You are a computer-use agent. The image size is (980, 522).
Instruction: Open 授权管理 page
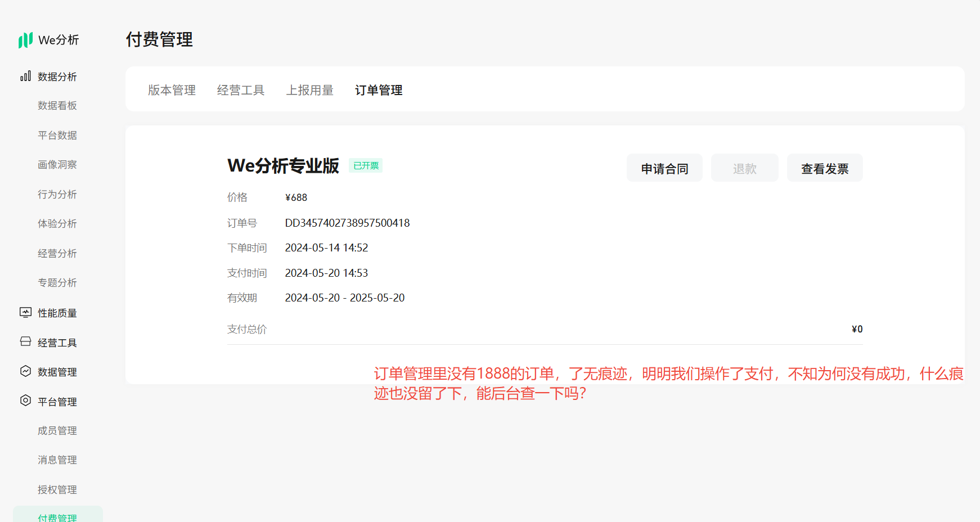(x=57, y=490)
